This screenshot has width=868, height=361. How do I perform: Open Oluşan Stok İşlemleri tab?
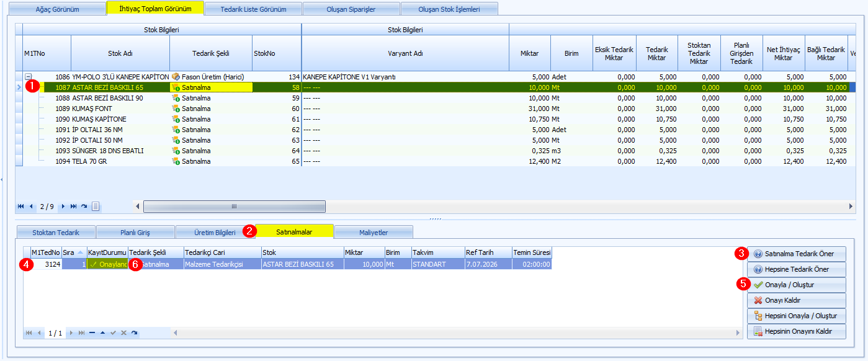point(449,9)
